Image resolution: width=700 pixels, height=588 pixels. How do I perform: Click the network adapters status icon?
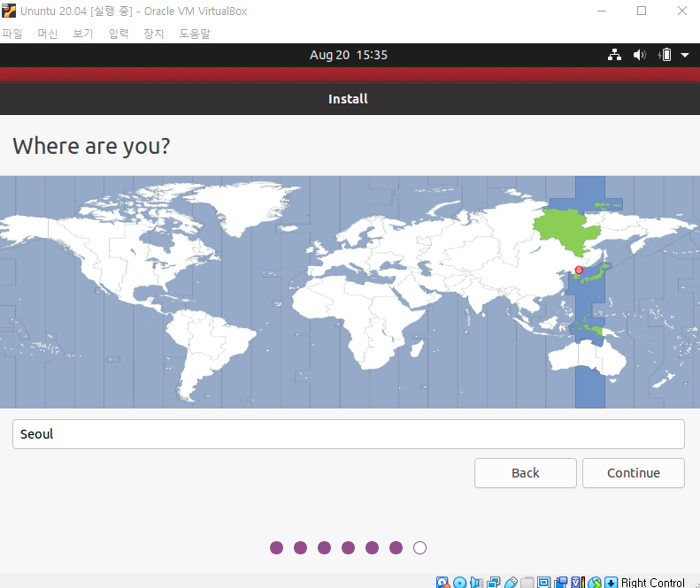coord(493,582)
